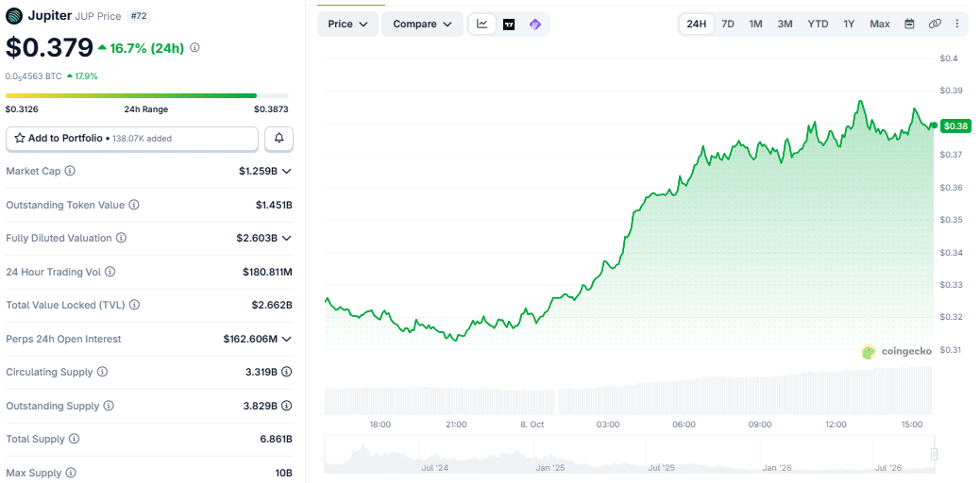
Task: Expand Market Cap details chevron
Action: click(x=287, y=171)
